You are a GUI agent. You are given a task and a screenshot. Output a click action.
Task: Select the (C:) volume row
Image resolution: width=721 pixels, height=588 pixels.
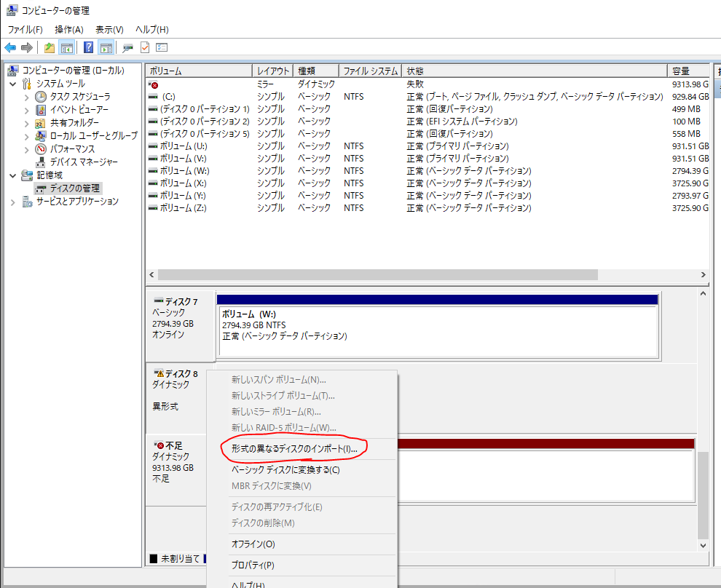[428, 97]
